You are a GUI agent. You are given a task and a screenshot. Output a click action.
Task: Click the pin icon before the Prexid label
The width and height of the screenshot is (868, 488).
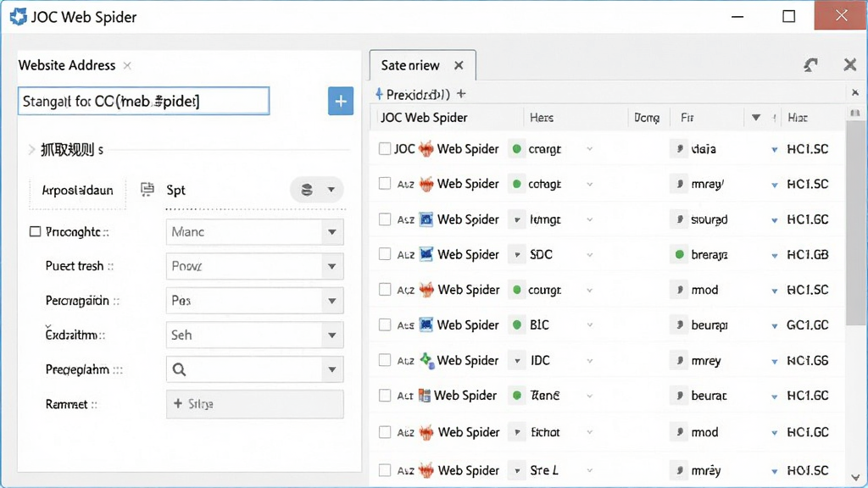(x=379, y=94)
